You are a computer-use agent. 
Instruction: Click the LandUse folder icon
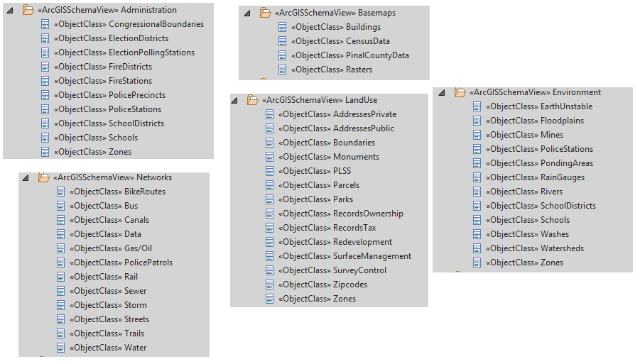[x=253, y=100]
